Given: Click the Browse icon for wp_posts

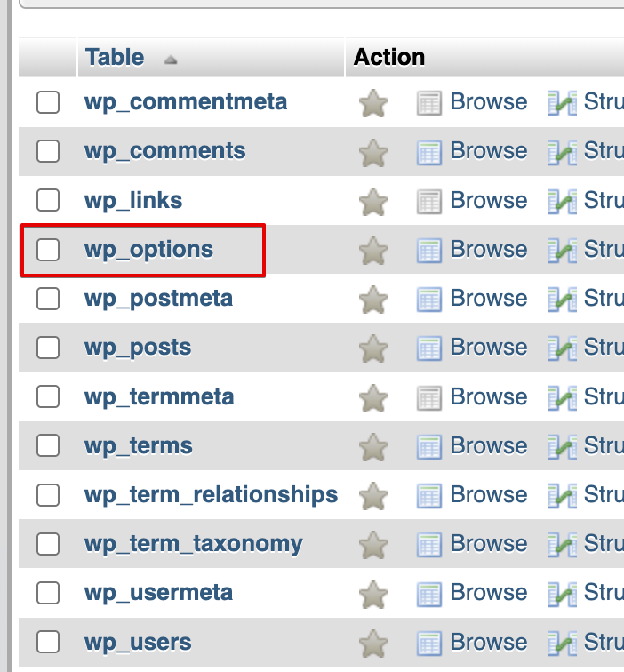Looking at the screenshot, I should [x=430, y=348].
